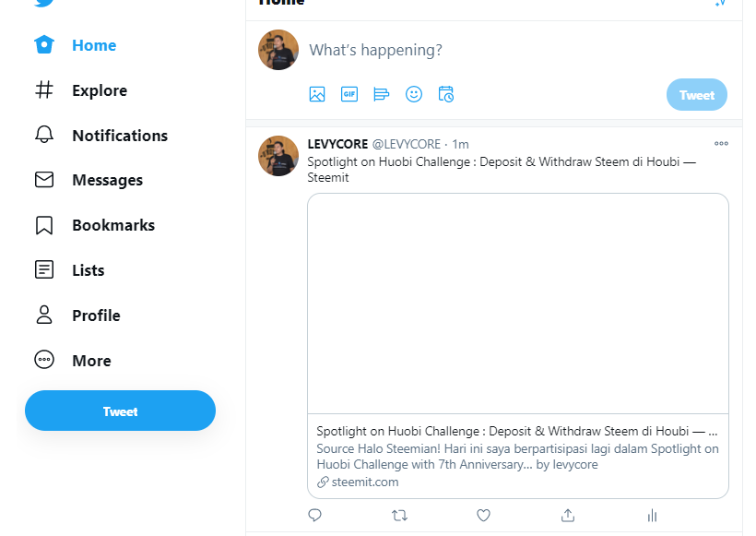Share the tweet via share icon

[x=568, y=516]
